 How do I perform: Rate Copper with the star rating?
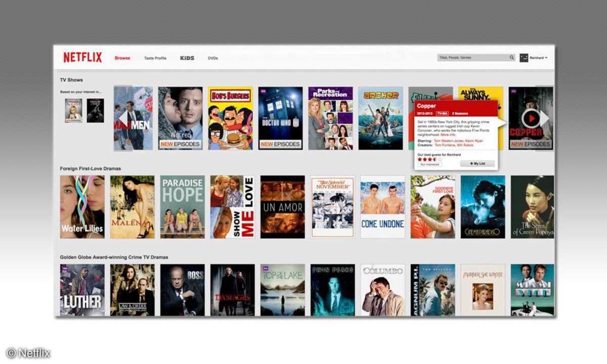429,159
